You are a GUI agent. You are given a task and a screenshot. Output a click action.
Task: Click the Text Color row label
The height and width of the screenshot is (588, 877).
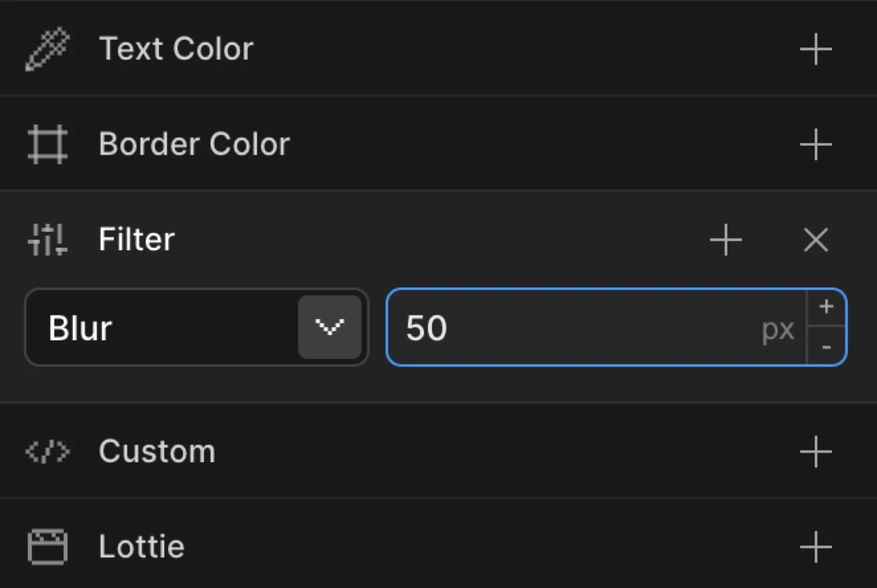click(x=176, y=49)
